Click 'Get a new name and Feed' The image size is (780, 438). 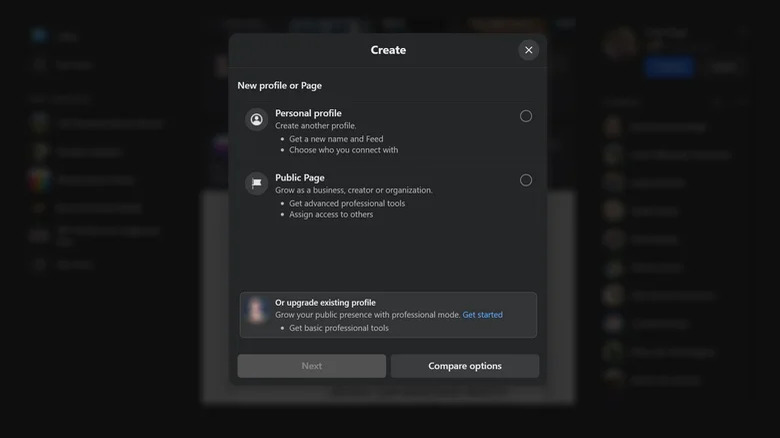point(336,139)
